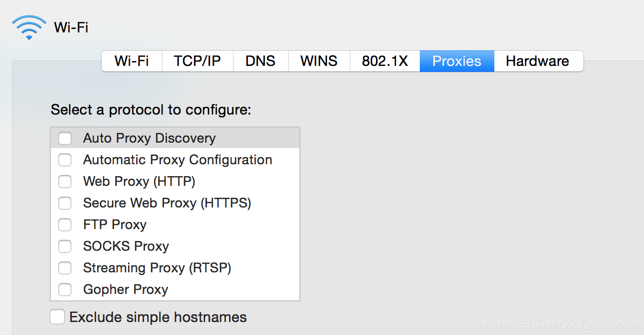Highlight the FTP Proxy row label

(115, 225)
